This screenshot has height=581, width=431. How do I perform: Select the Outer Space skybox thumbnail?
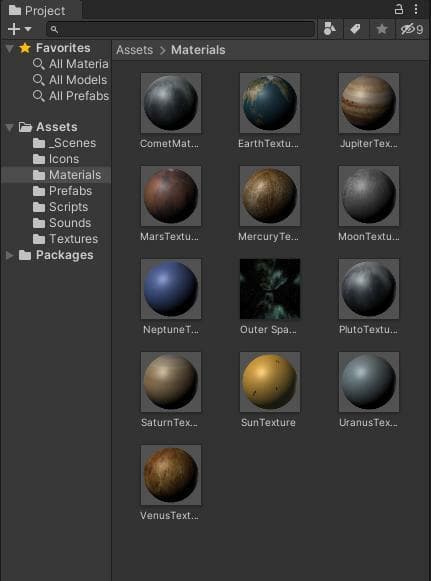point(270,289)
